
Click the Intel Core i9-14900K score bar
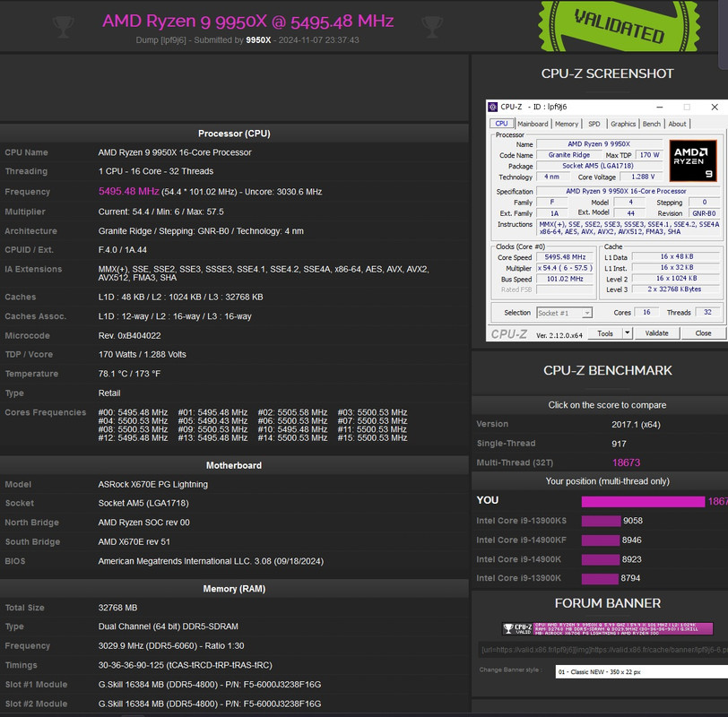[x=601, y=559]
